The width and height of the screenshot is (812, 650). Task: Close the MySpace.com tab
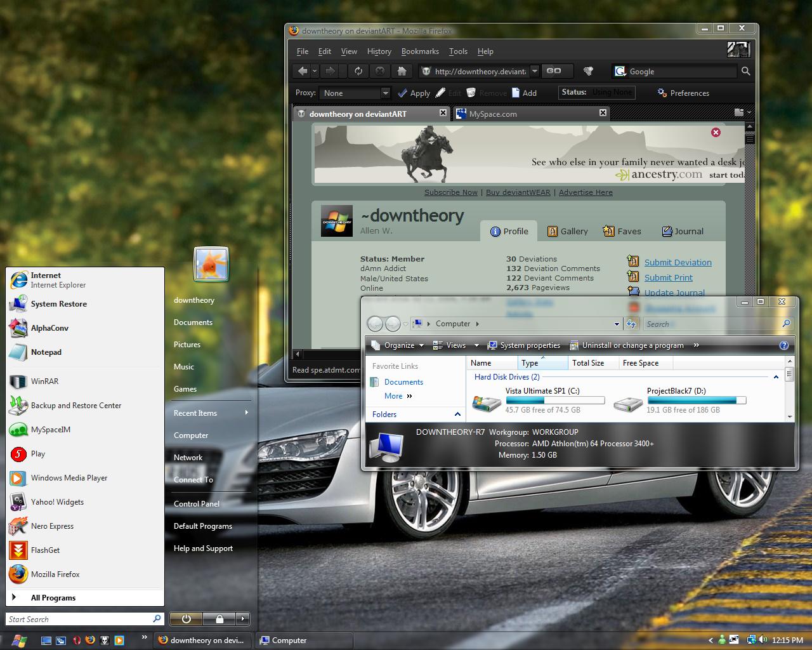603,112
